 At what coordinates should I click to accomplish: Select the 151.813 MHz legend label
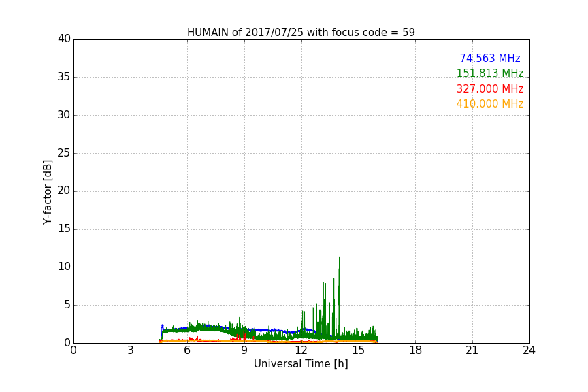coord(490,73)
